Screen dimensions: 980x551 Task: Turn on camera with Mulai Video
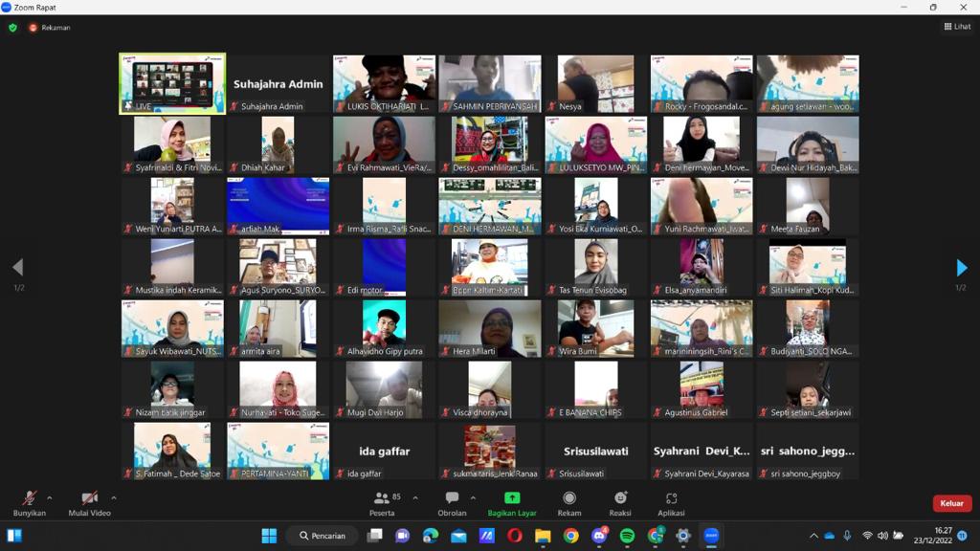point(89,502)
